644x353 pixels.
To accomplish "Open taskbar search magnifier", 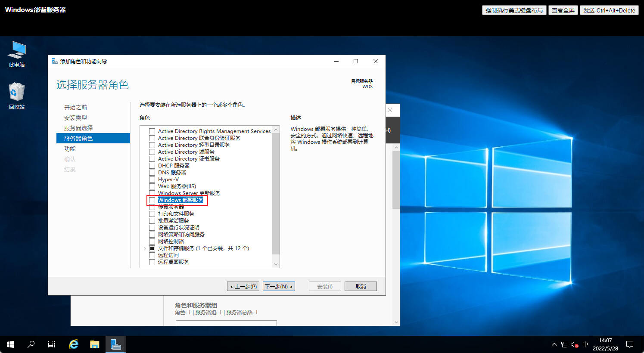I will [x=31, y=344].
